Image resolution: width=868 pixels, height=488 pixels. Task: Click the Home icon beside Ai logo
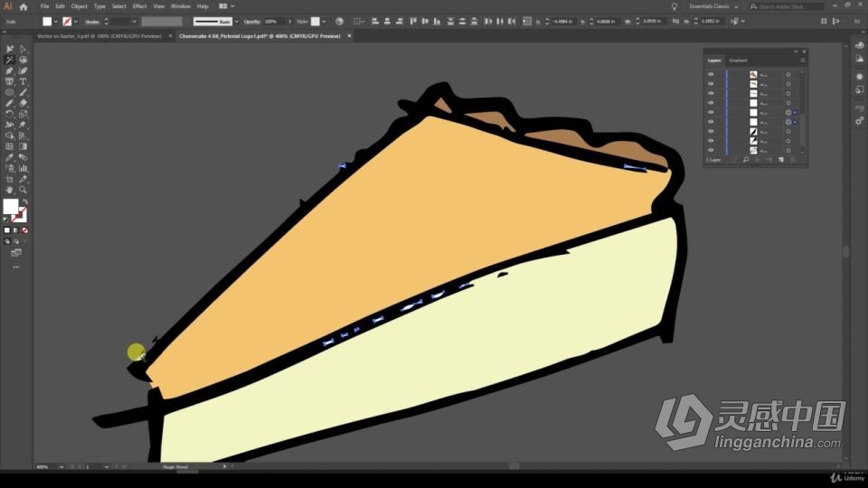[x=24, y=6]
